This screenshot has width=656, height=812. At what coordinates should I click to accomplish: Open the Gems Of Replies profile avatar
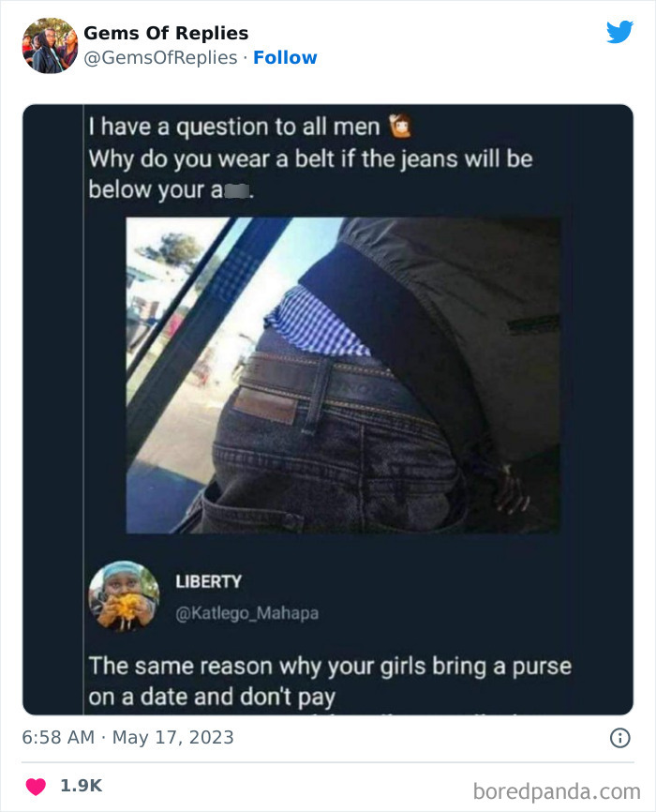click(x=50, y=46)
